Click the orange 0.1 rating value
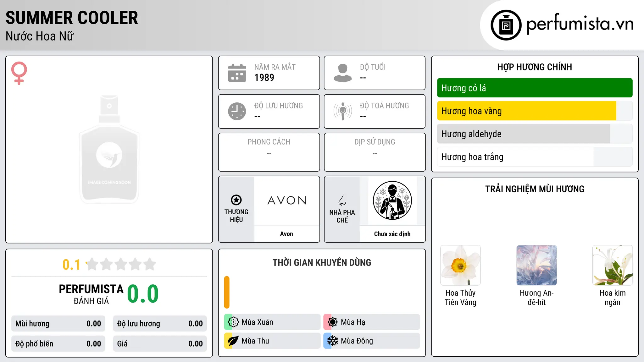This screenshot has width=644, height=362. click(71, 265)
